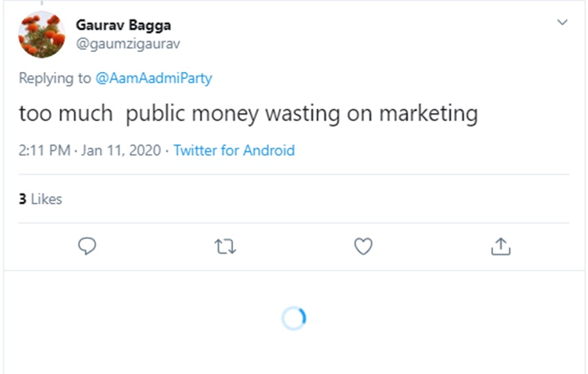Open Gaurav Bagga's flower profile picture
The image size is (588, 374).
(42, 35)
